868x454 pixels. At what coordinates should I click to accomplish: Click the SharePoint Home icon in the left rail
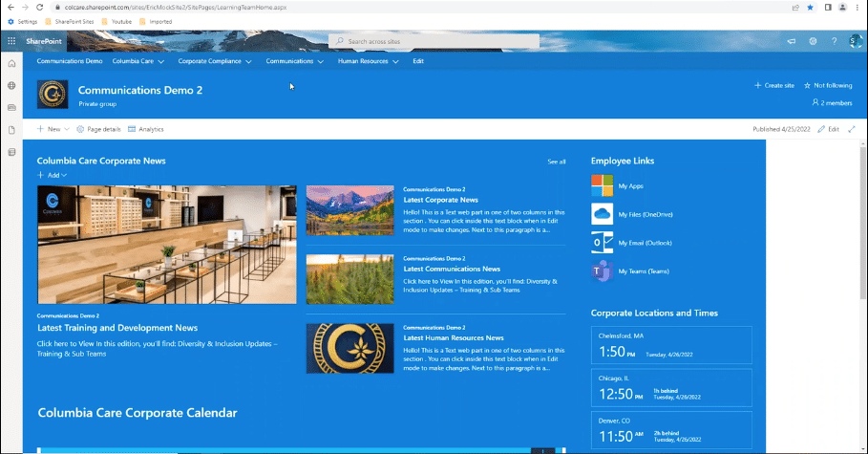tap(11, 64)
